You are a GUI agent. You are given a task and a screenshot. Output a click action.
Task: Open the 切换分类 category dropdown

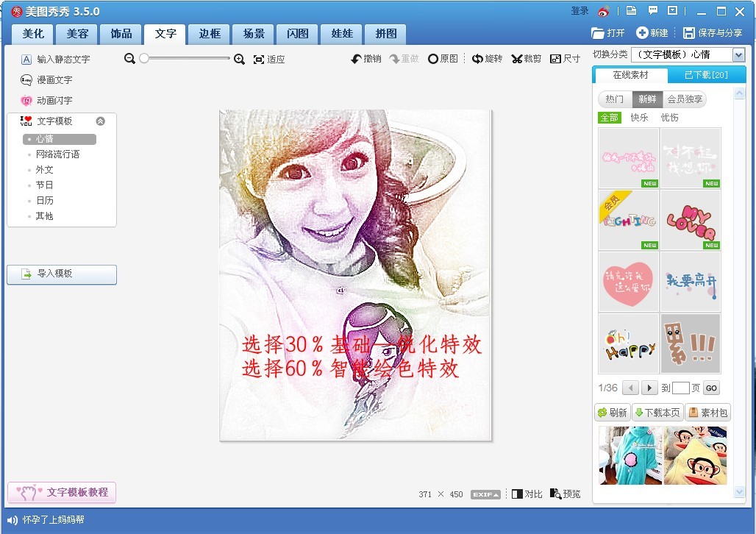click(738, 55)
